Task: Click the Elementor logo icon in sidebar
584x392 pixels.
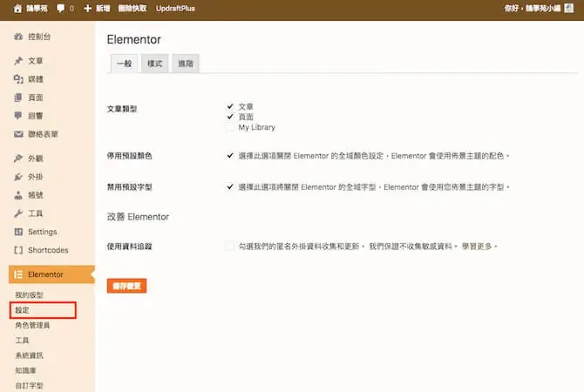Action: [x=18, y=274]
